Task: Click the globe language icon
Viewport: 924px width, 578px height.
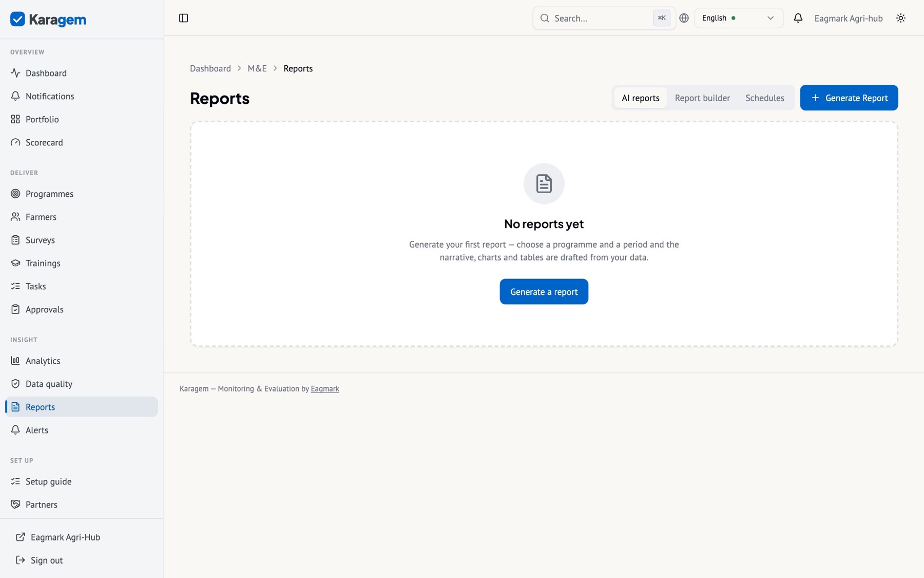Action: pyautogui.click(x=684, y=18)
